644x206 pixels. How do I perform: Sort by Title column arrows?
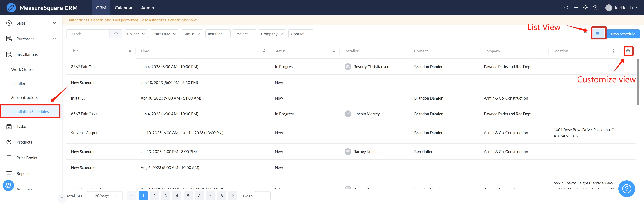(x=130, y=51)
